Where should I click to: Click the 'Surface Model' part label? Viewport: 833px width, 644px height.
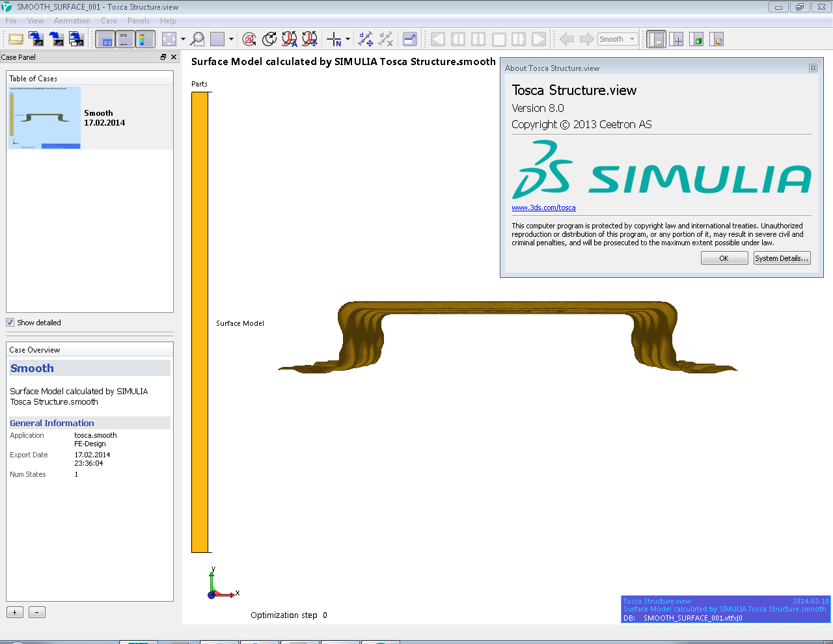240,323
